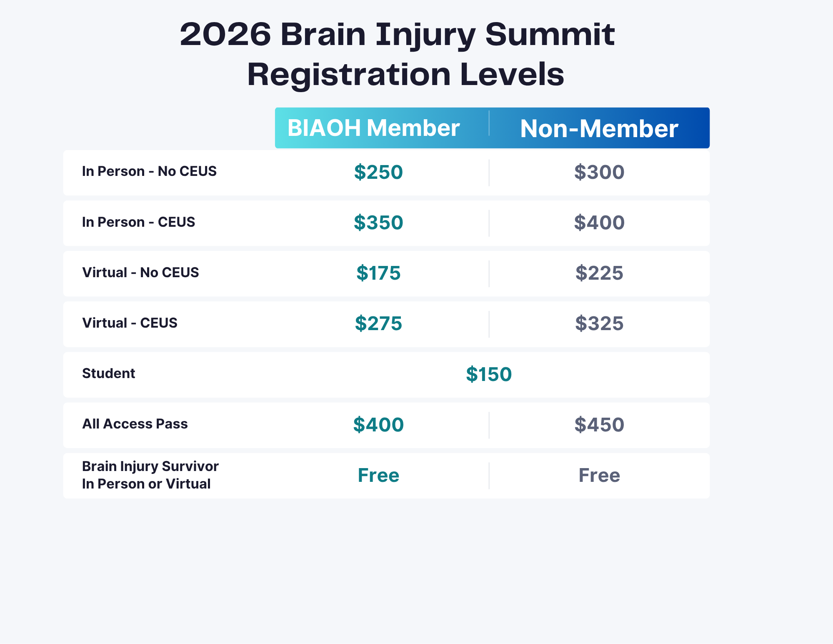Click the $275 member price
This screenshot has height=644, width=833.
pyautogui.click(x=378, y=323)
